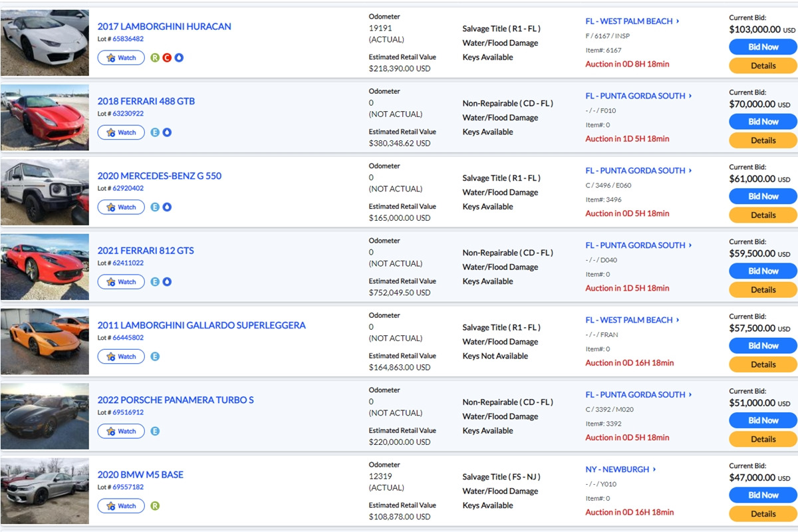
Task: Open FL - Punta Gorda South location for Ferrari 488
Action: click(x=638, y=96)
